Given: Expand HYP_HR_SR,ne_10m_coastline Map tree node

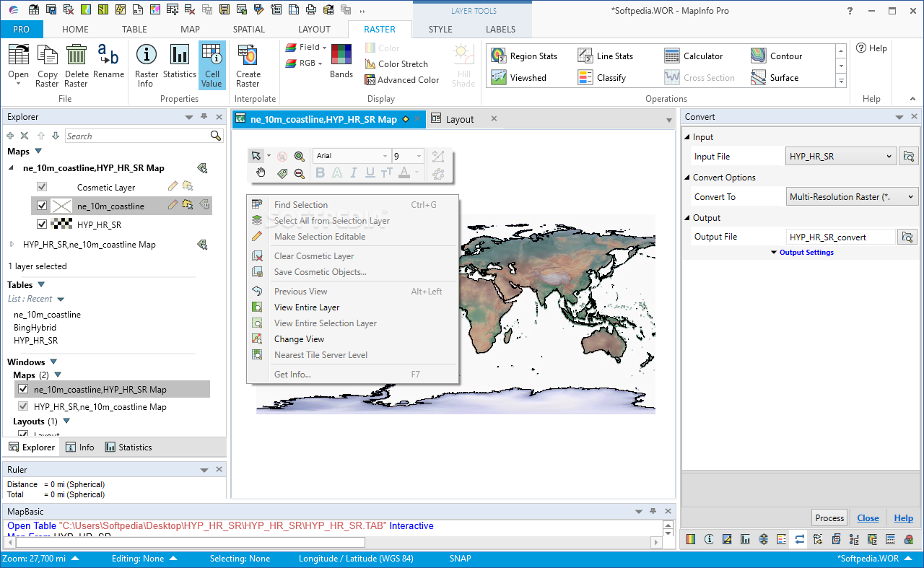Looking at the screenshot, I should [x=12, y=245].
